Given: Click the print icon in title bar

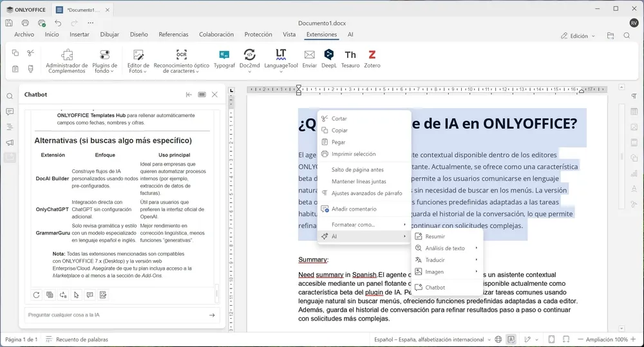Looking at the screenshot, I should (x=26, y=23).
